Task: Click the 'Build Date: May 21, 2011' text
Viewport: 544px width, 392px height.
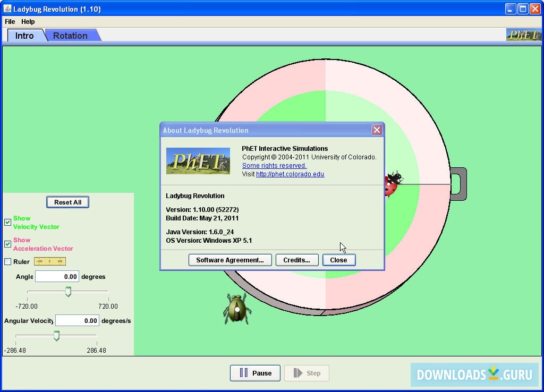Action: point(202,218)
